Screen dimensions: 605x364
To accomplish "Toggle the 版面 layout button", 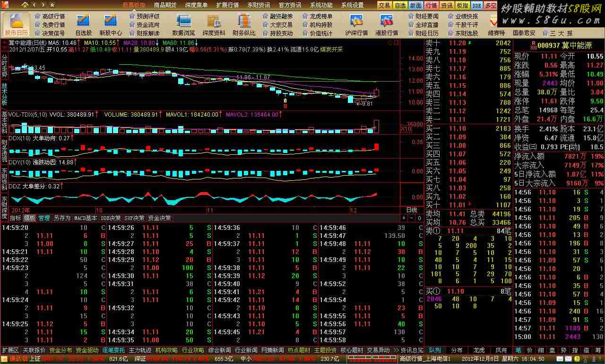I will coord(415,5).
